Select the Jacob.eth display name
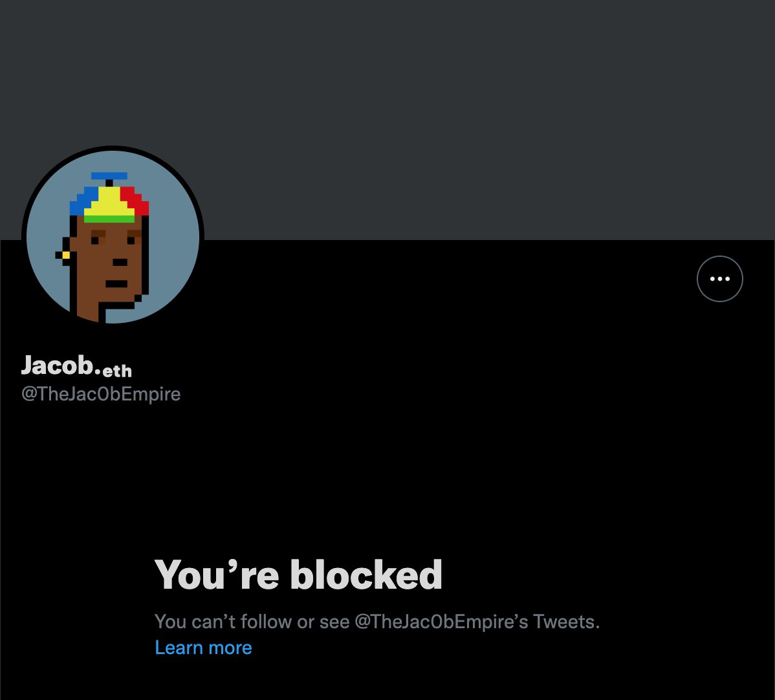775x700 pixels. 76,366
